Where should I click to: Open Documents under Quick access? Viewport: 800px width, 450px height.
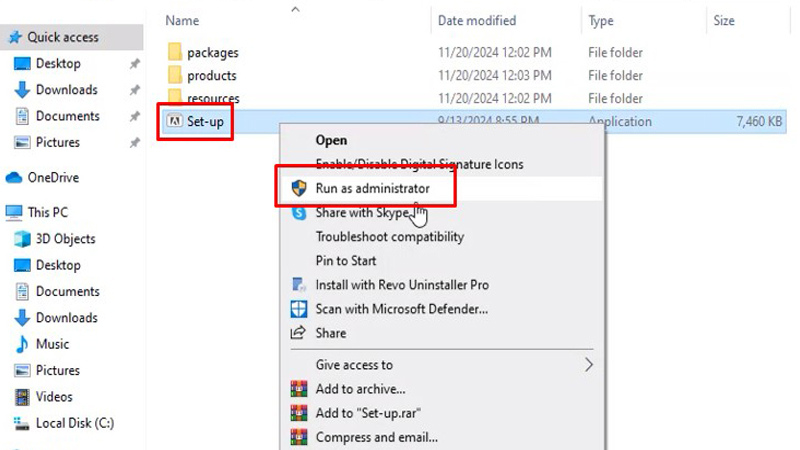pos(67,116)
